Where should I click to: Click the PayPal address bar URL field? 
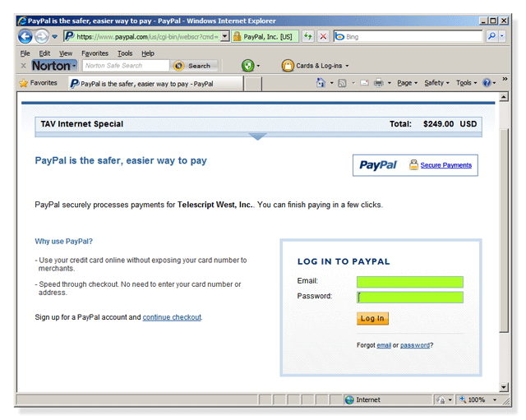[x=141, y=36]
